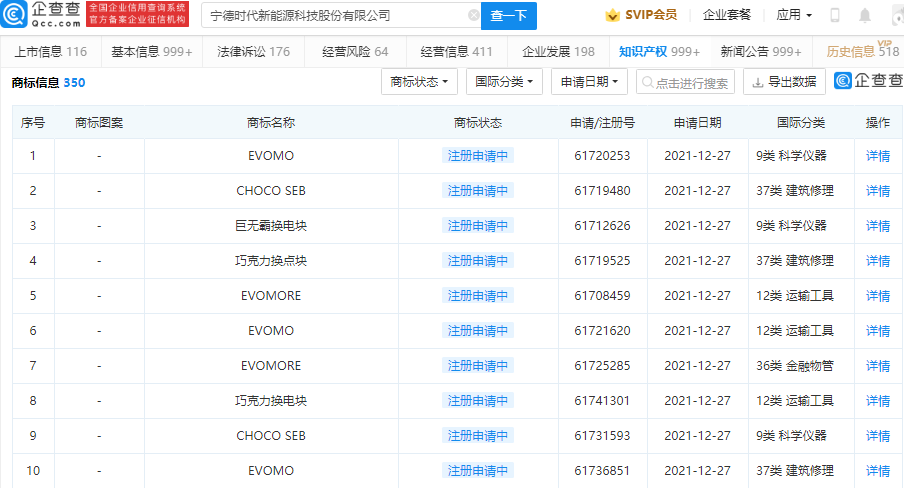Image resolution: width=904 pixels, height=488 pixels.
Task: Switch to 法律诉讼 176 tab
Action: 254,51
